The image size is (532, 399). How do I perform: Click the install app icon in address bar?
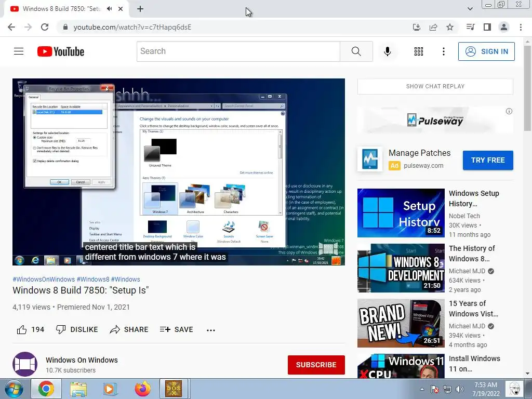[417, 27]
